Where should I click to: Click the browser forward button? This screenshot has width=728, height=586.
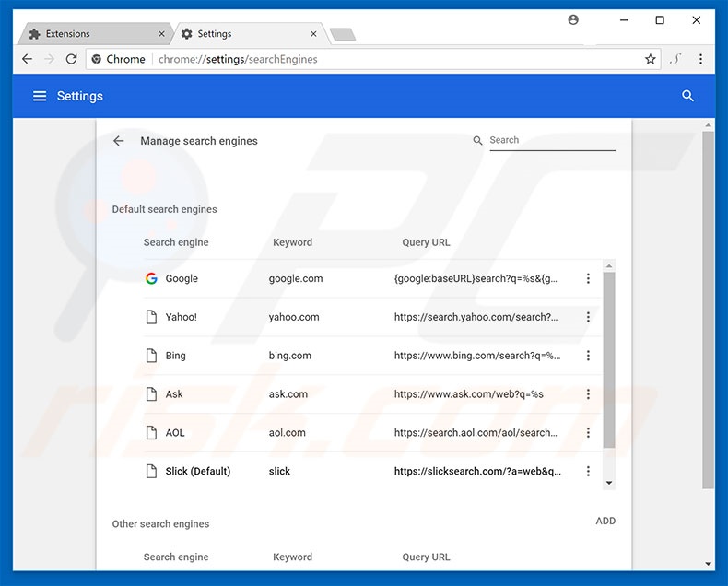(49, 59)
